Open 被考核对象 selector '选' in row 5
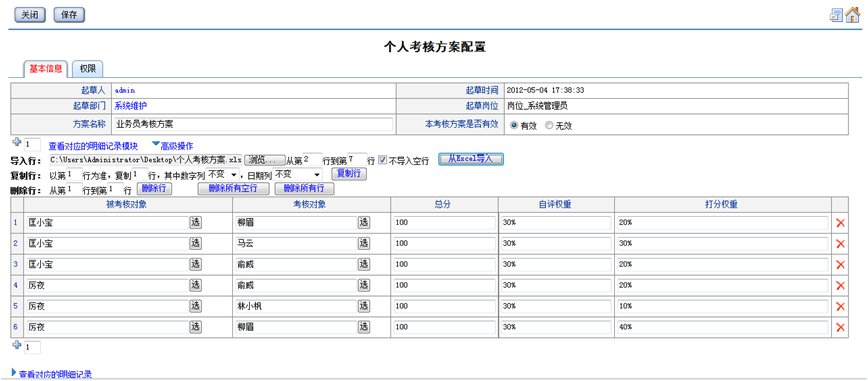The image size is (868, 381). 195,306
